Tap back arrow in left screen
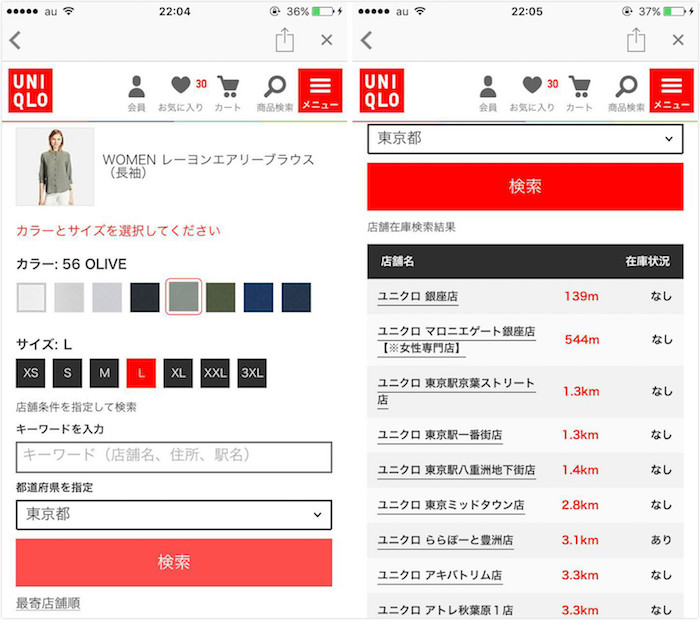Viewport: 700px width, 620px height. [x=15, y=40]
